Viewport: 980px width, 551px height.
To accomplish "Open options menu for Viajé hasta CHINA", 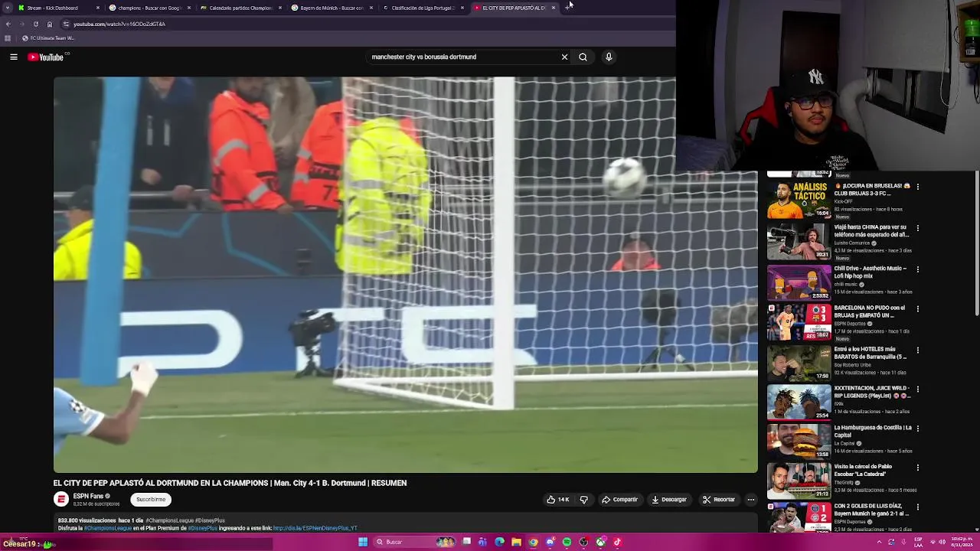I will [x=917, y=228].
